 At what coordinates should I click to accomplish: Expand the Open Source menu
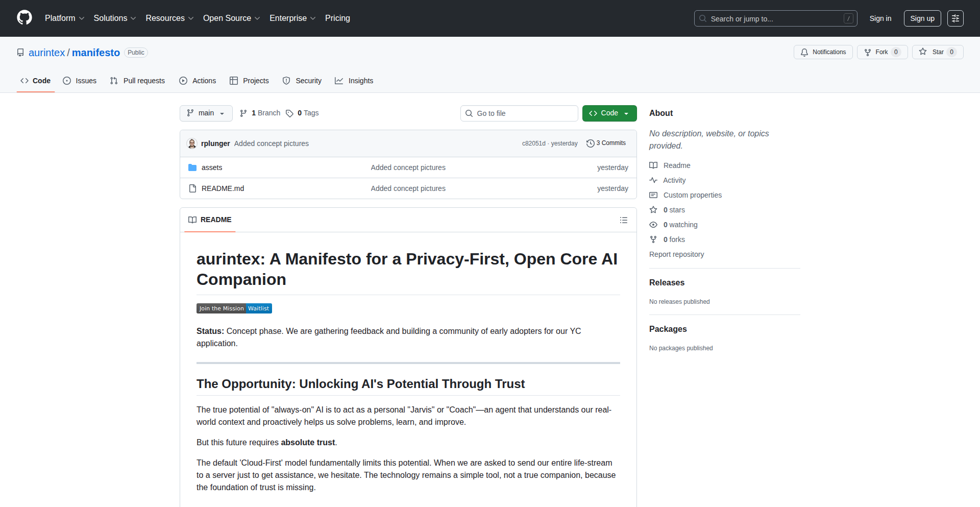click(231, 18)
